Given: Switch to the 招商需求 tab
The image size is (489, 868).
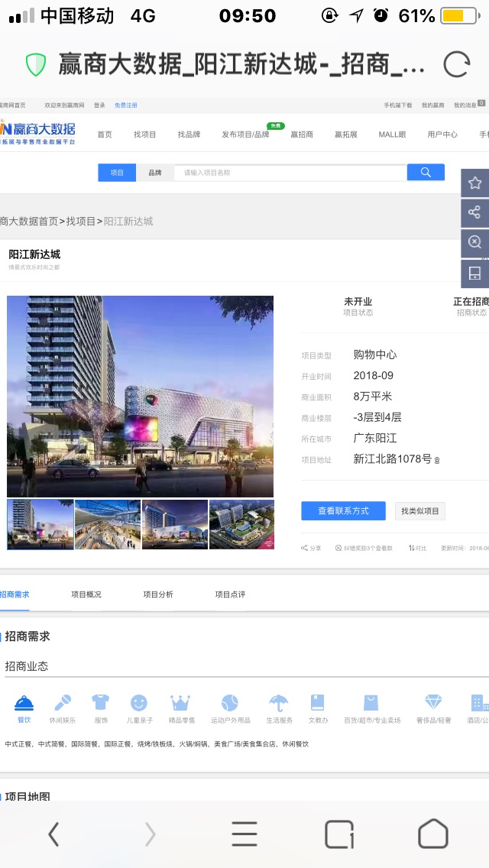Looking at the screenshot, I should 15,594.
